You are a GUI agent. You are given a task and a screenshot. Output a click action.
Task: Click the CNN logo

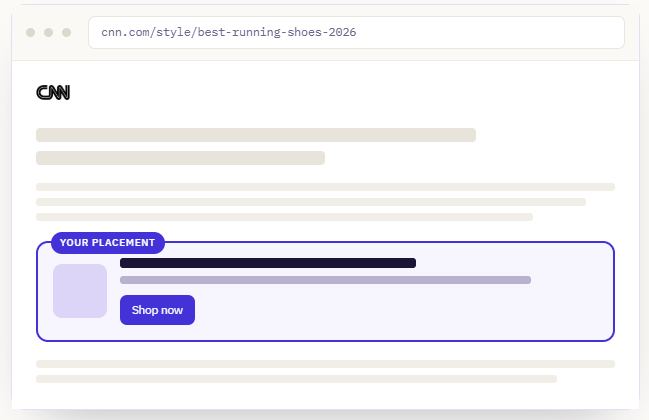53,92
